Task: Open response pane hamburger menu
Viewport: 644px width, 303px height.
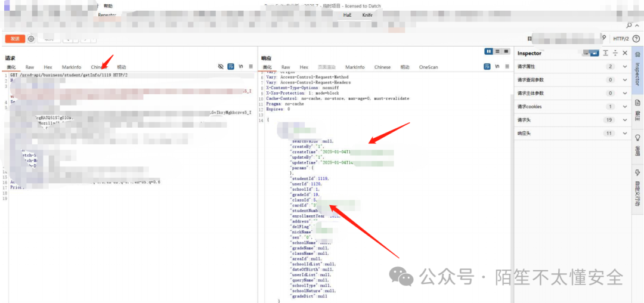Action: [x=507, y=67]
